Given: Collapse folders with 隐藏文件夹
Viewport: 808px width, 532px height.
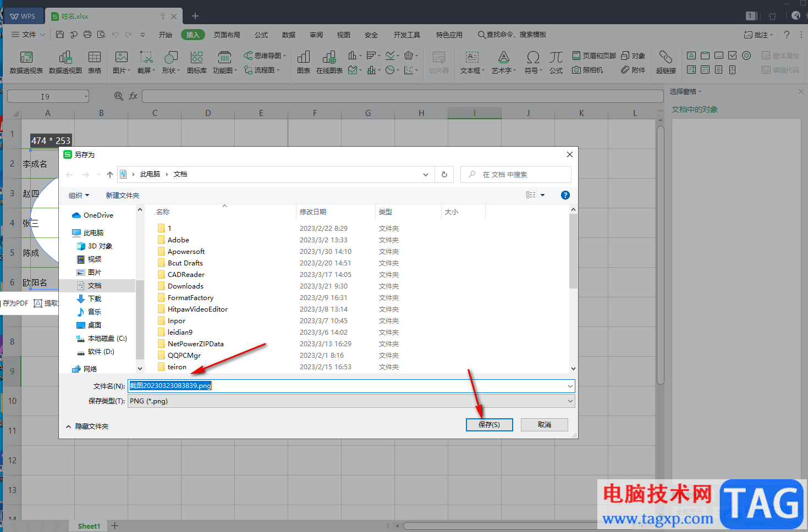Looking at the screenshot, I should [x=87, y=426].
